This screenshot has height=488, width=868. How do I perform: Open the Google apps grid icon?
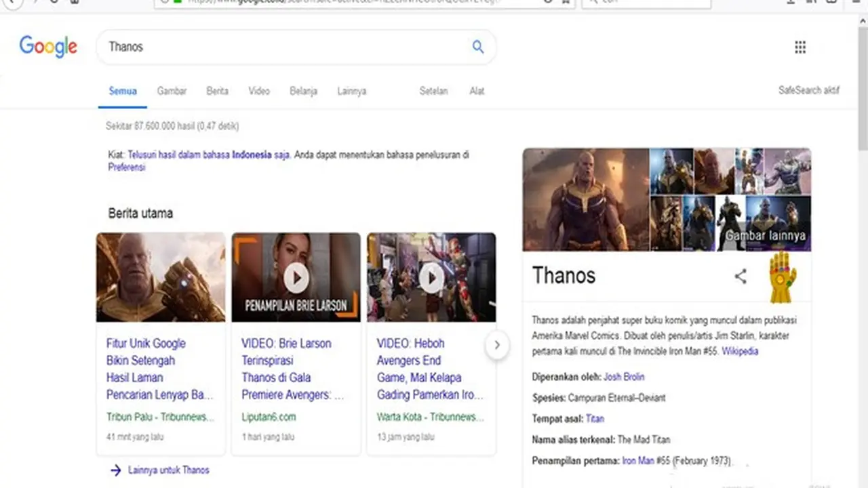point(800,47)
